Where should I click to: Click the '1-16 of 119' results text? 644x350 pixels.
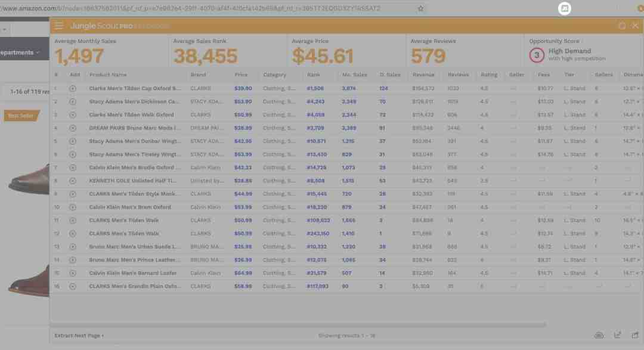tap(29, 92)
